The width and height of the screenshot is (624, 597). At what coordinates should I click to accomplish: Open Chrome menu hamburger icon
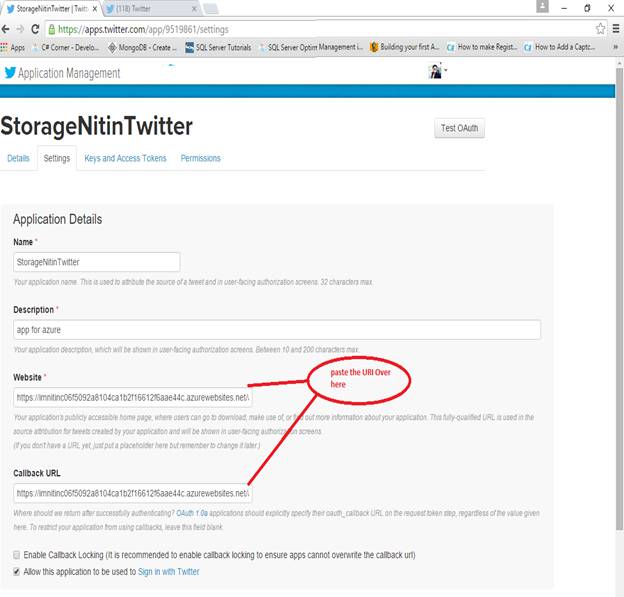click(616, 29)
